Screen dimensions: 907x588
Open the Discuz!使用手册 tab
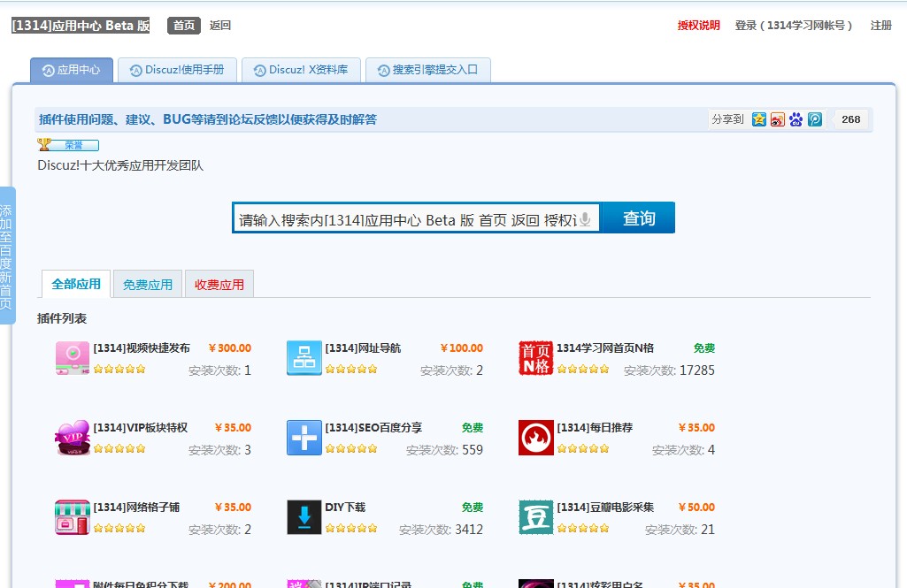tap(177, 69)
